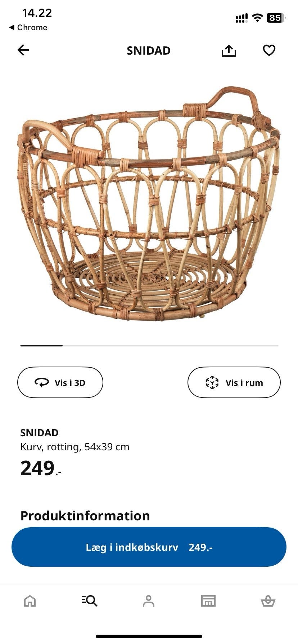The width and height of the screenshot is (298, 644).
Task: Tap the back arrow icon
Action: (x=23, y=50)
